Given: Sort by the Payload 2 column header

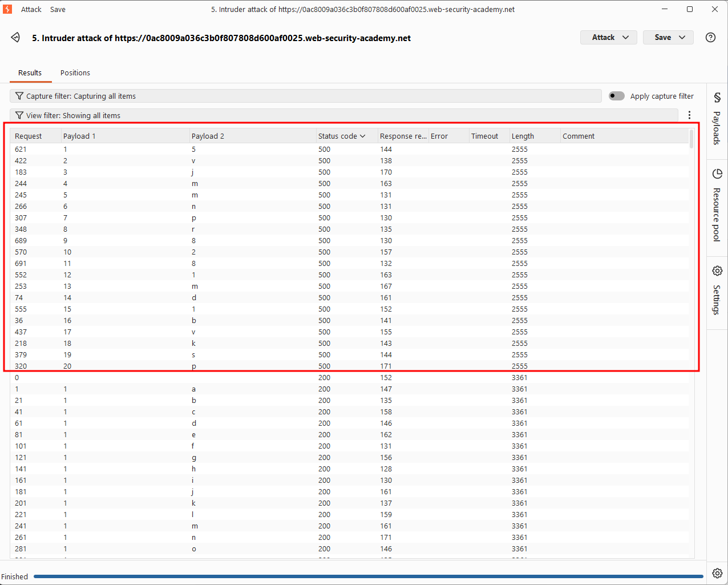Looking at the screenshot, I should coord(253,136).
